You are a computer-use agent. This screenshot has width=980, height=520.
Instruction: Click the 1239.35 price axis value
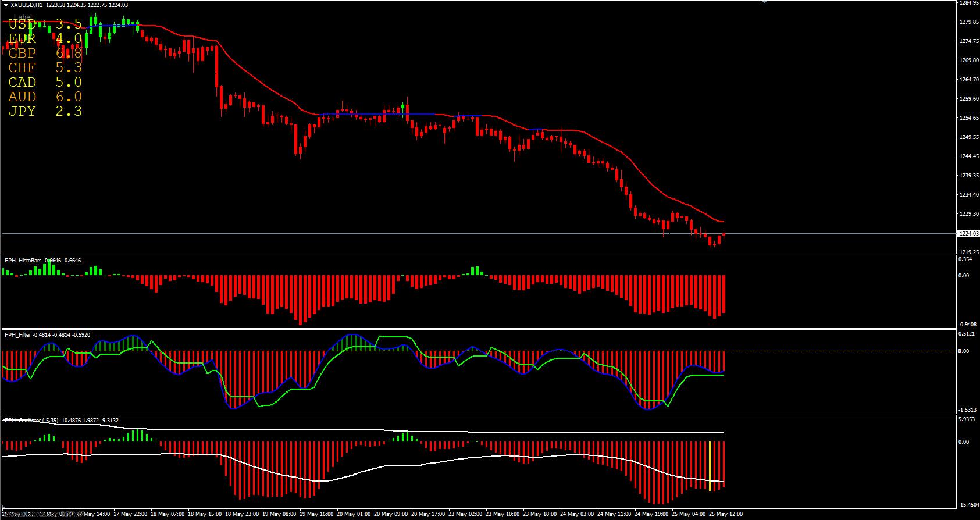click(x=968, y=175)
